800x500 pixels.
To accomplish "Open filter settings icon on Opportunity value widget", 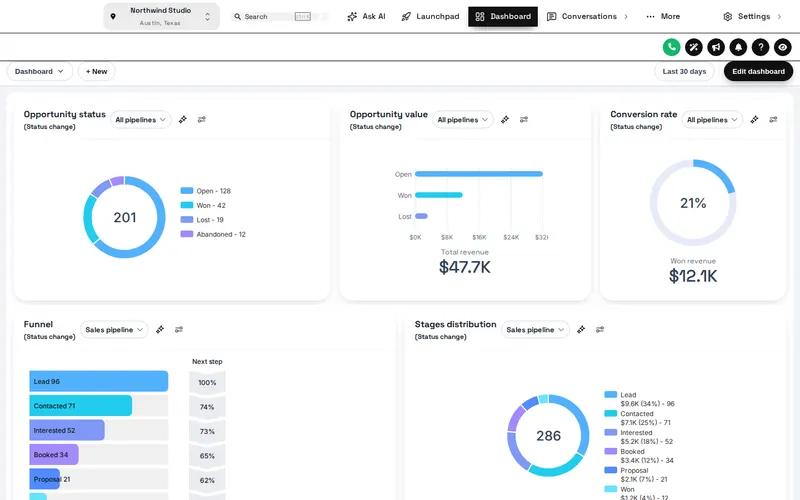I will [x=523, y=119].
